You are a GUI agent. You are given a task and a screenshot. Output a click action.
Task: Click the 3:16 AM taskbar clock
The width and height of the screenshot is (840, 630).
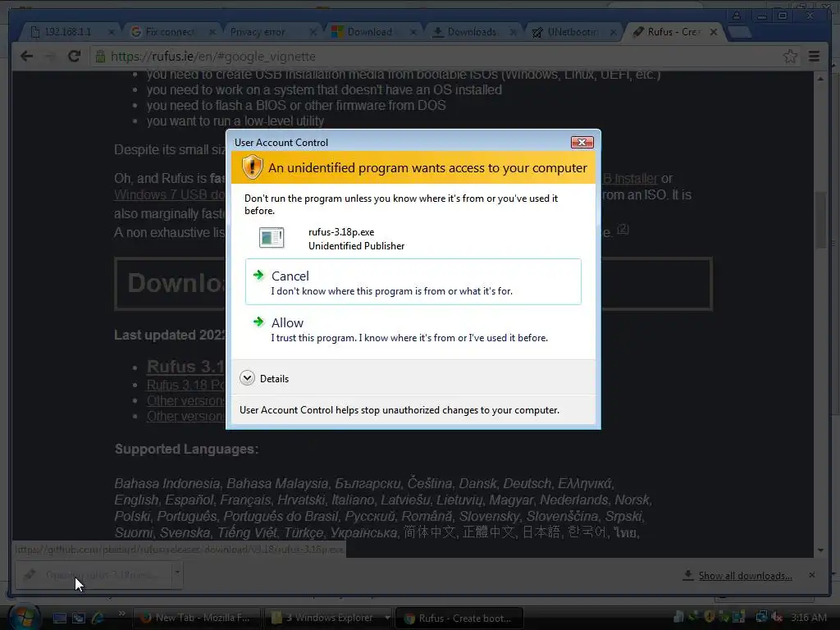[808, 618]
